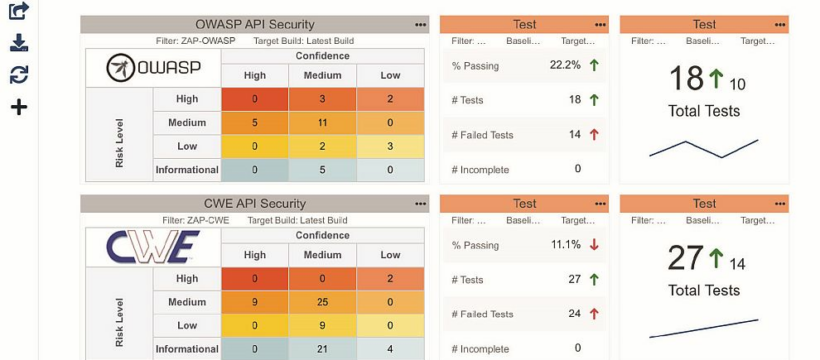Refresh the dashboard with the sync icon

pos(19,75)
